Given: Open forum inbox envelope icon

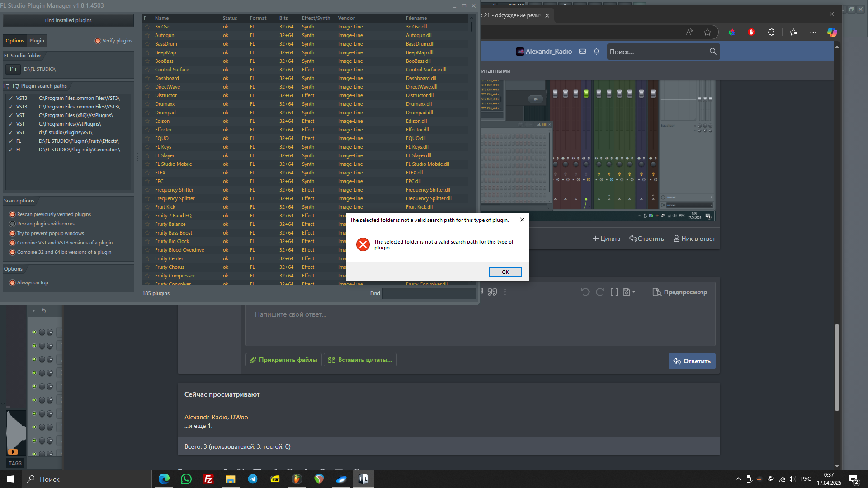Looking at the screenshot, I should 583,52.
